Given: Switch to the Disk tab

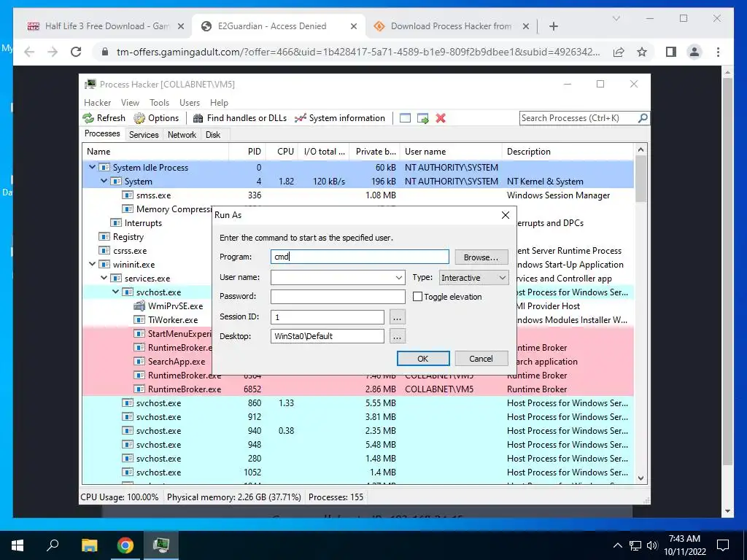Looking at the screenshot, I should pos(213,135).
